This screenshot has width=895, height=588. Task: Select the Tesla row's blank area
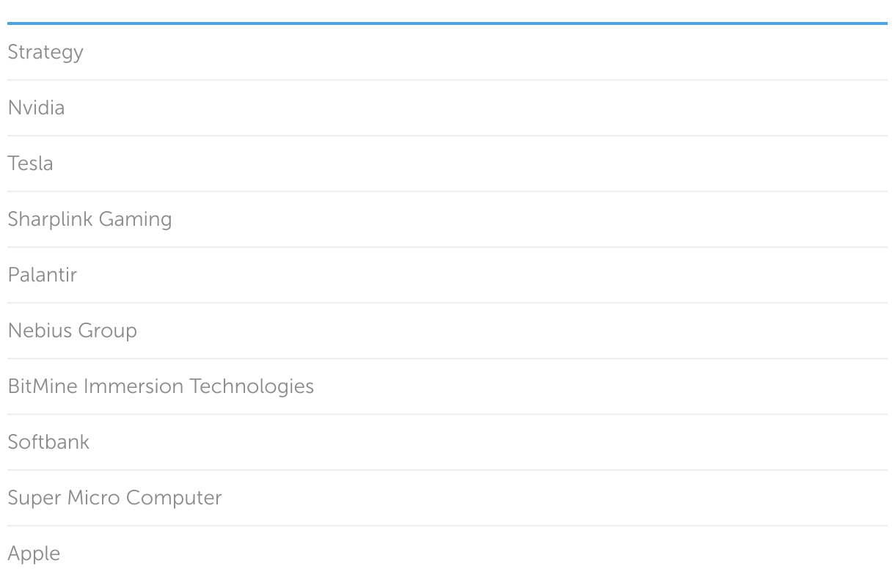[x=514, y=163]
